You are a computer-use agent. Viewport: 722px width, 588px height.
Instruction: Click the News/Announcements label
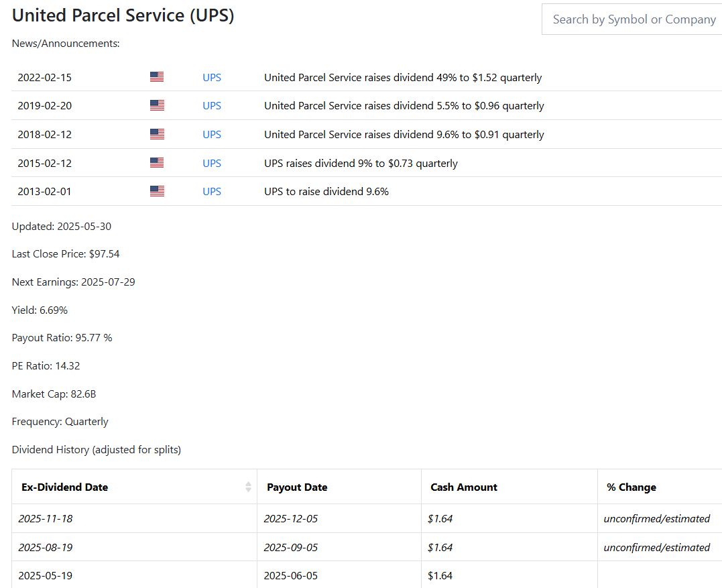[66, 44]
